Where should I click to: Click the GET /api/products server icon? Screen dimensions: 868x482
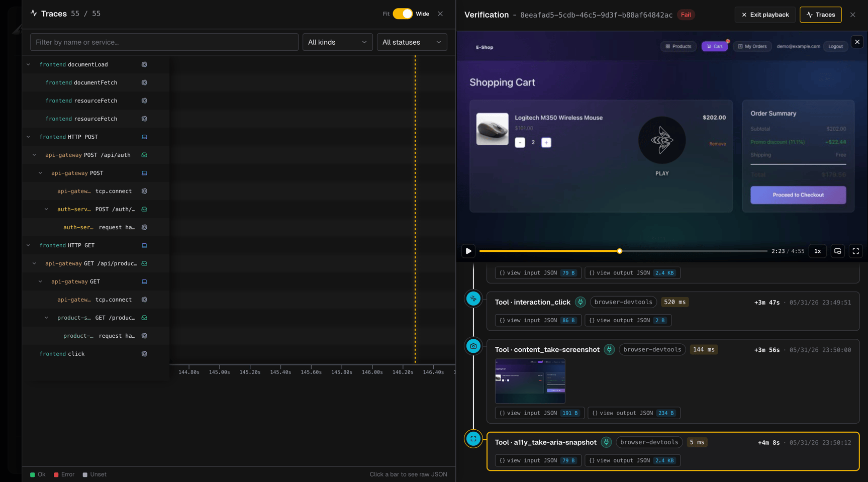click(x=144, y=263)
